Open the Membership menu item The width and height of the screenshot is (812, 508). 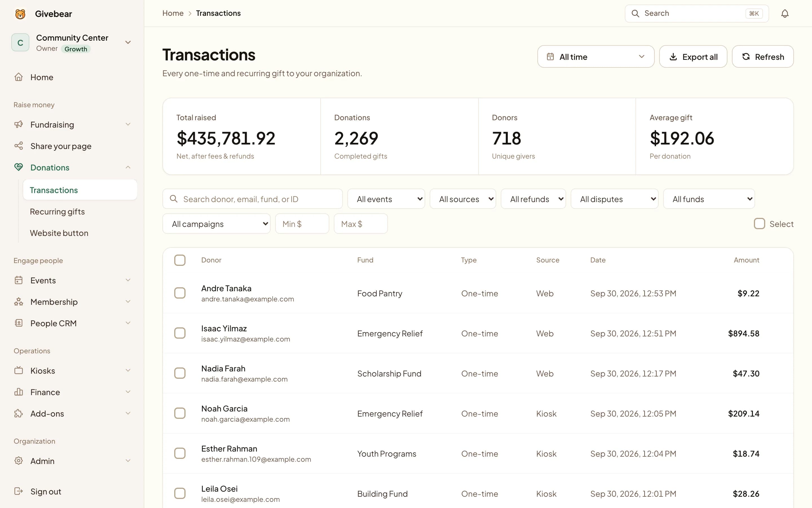[72, 301]
